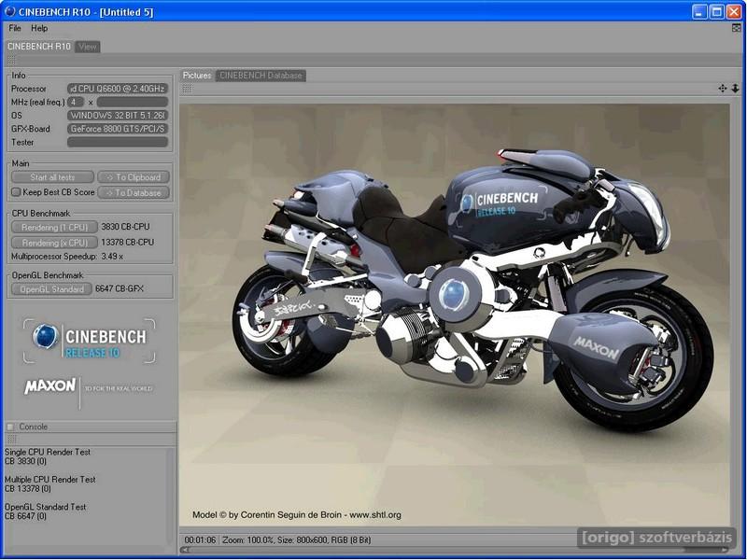Click the layout icon at menu bar right

(736, 28)
